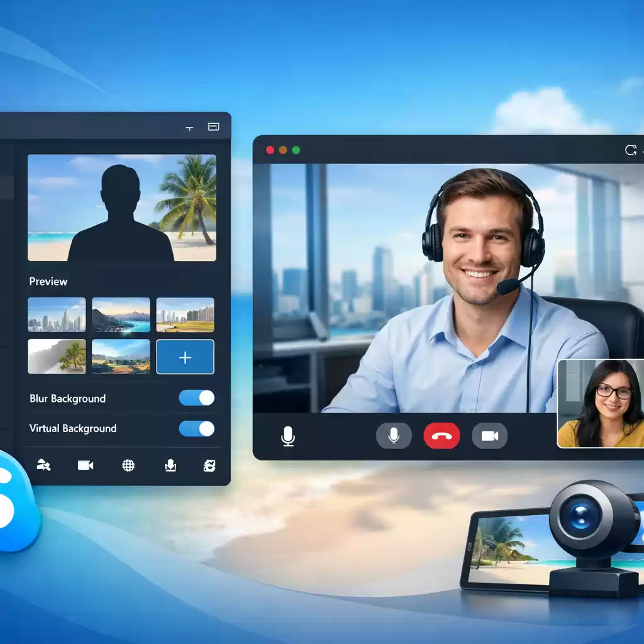Select the cityscape background thumbnail
Image resolution: width=644 pixels, height=644 pixels.
coord(57,314)
